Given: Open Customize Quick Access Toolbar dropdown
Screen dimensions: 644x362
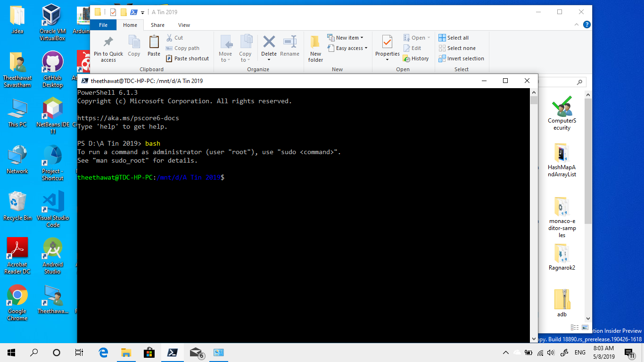Looking at the screenshot, I should (x=143, y=13).
